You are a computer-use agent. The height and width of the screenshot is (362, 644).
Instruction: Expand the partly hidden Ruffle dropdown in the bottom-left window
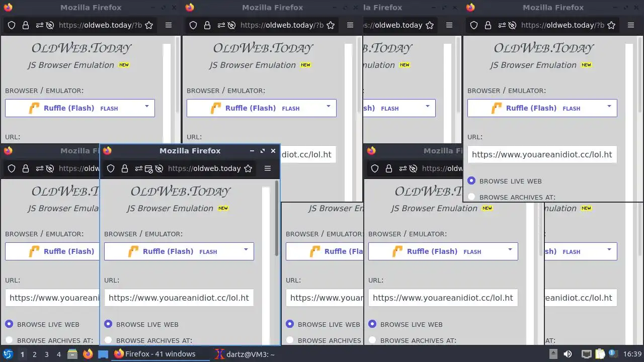52,251
